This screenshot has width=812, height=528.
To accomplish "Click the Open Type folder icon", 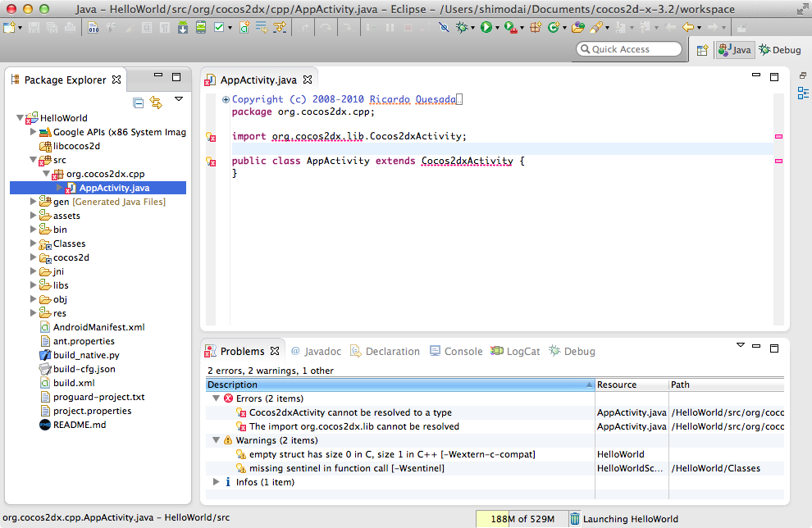I will [578, 27].
